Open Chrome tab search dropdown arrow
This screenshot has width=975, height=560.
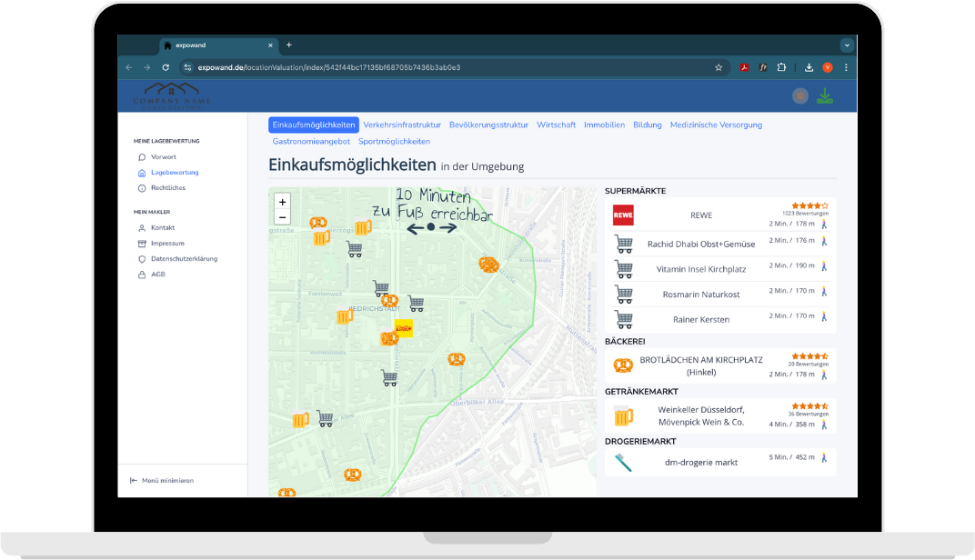pos(847,45)
